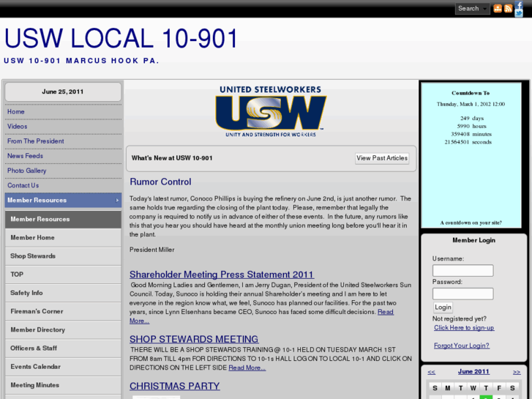This screenshot has width=532, height=399.
Task: Open the orange RSS feed icon
Action: pos(509,9)
